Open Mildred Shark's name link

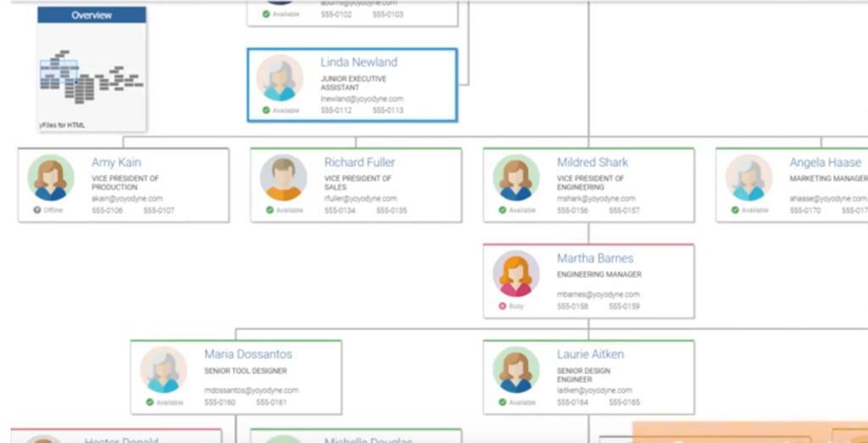click(593, 162)
